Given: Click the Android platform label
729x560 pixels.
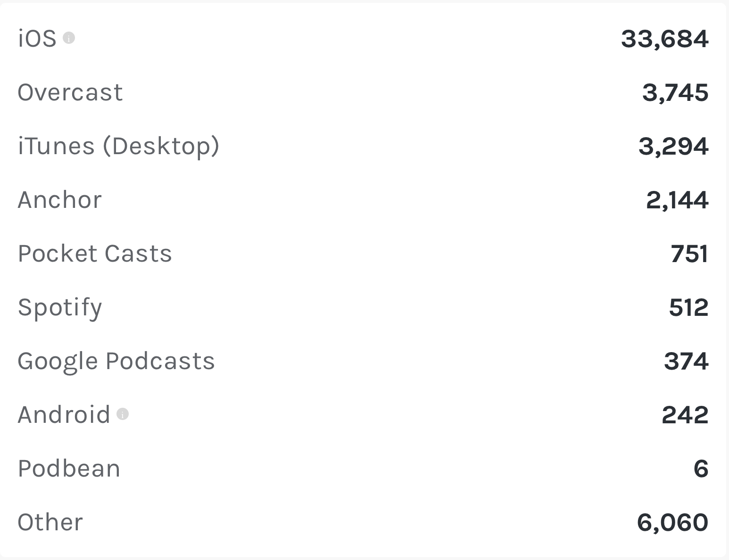Looking at the screenshot, I should (64, 415).
